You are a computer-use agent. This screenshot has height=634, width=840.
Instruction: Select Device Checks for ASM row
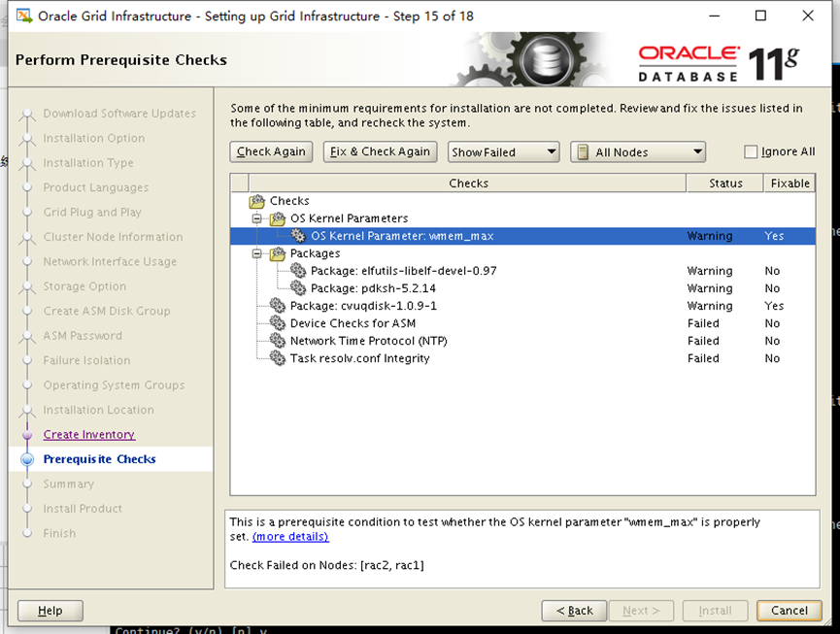pos(522,323)
